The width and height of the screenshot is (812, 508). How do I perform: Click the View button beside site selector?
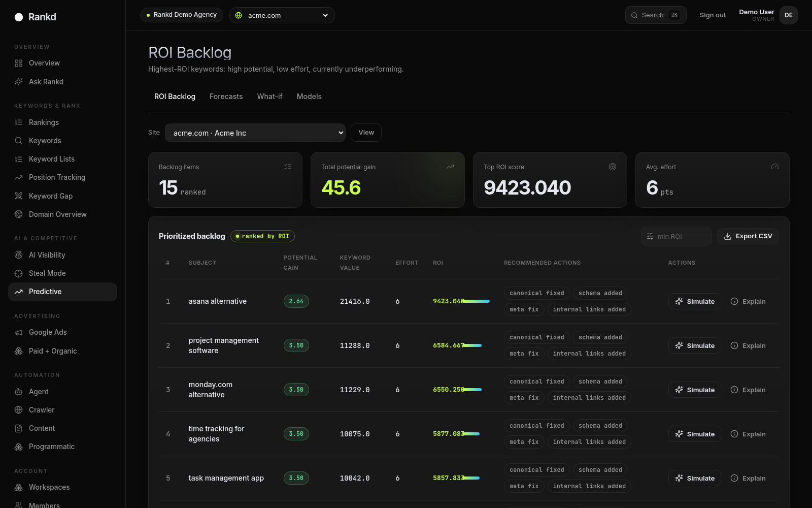pos(366,133)
